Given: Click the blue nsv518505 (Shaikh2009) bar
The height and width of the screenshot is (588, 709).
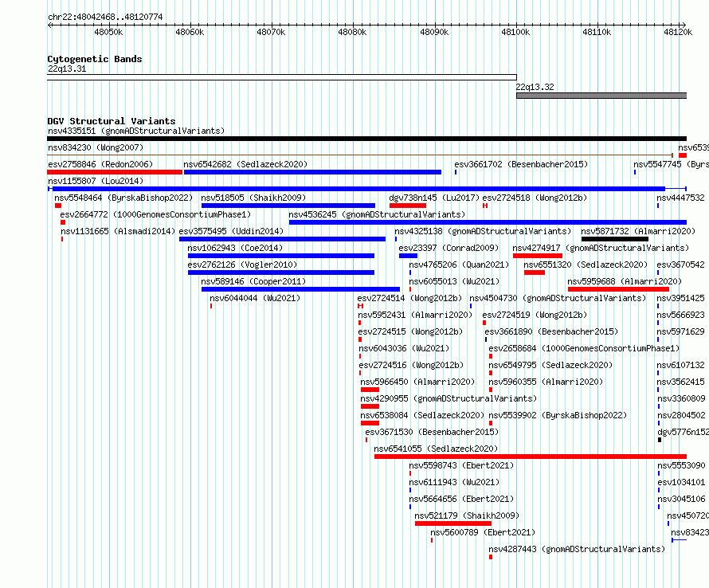Looking at the screenshot, I should (x=288, y=206).
